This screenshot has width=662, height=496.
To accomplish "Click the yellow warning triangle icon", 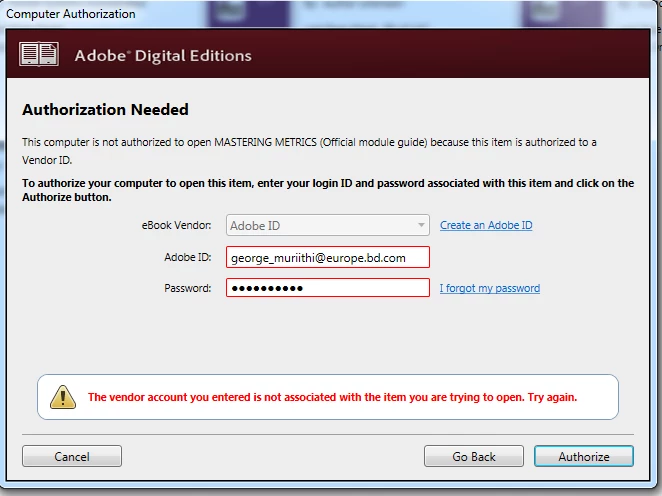I will tap(63, 397).
